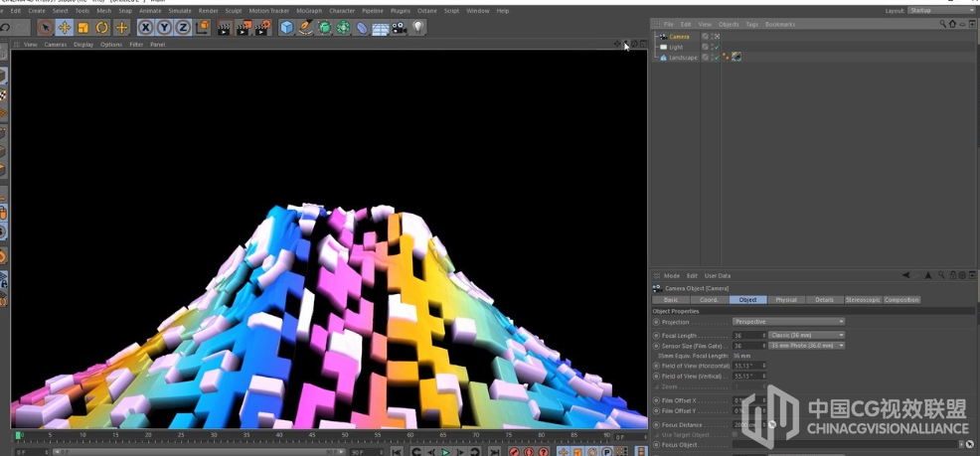This screenshot has width=980, height=456.
Task: Open Object Manager Tags menu
Action: [751, 25]
